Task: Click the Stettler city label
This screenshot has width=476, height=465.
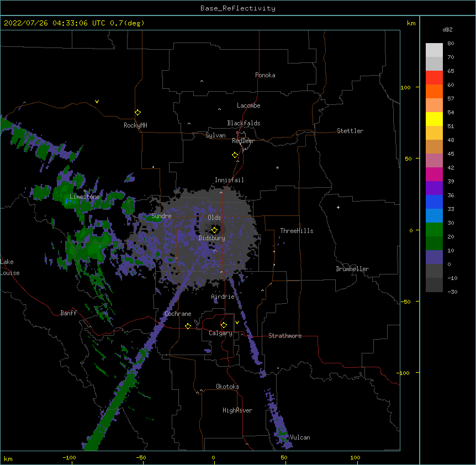Action: (x=350, y=131)
